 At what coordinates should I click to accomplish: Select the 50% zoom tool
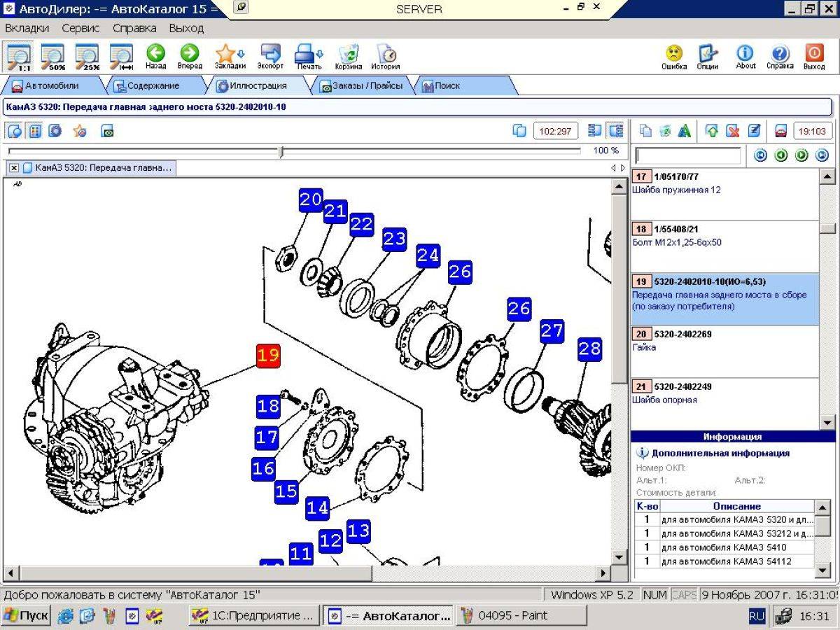coord(53,57)
